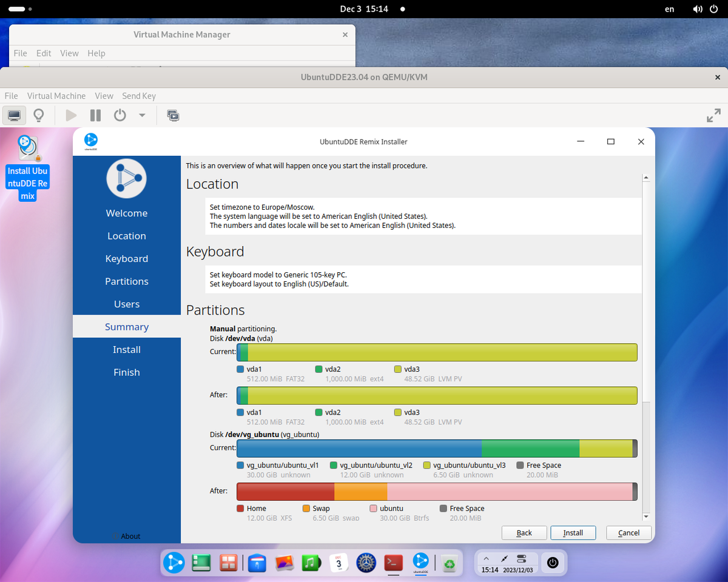Click the vg_ubuntu/ubuntu_vl3 legend label

[x=470, y=465]
